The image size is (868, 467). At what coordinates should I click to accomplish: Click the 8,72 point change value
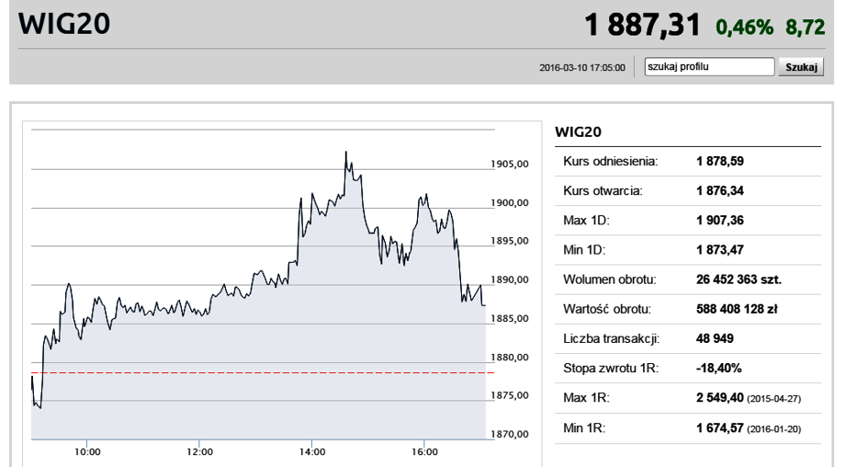805,28
